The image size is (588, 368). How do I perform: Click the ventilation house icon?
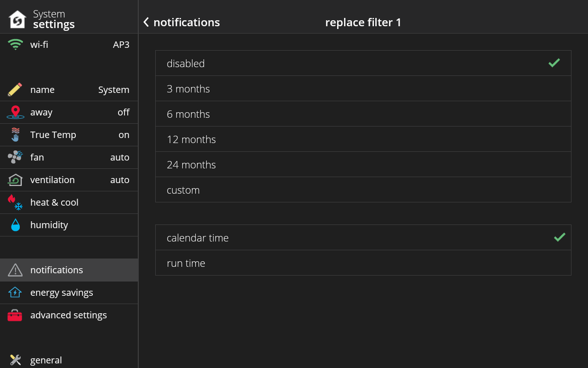pos(15,180)
